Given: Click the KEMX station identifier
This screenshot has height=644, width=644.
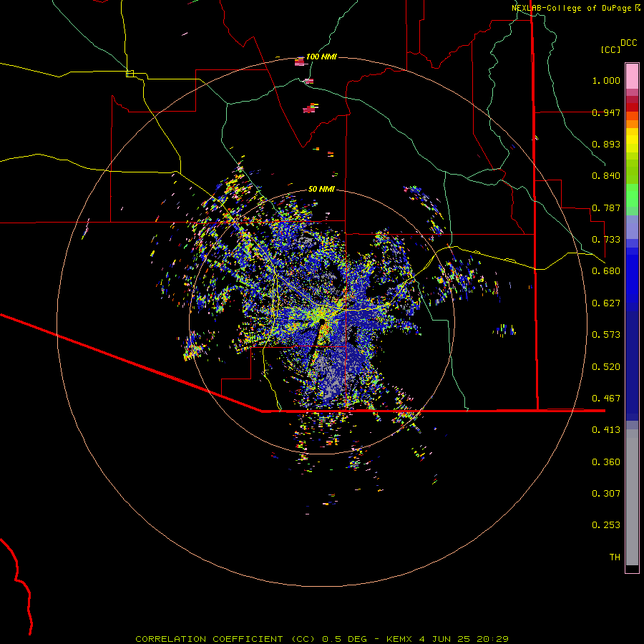Looking at the screenshot, I should pyautogui.click(x=399, y=639).
